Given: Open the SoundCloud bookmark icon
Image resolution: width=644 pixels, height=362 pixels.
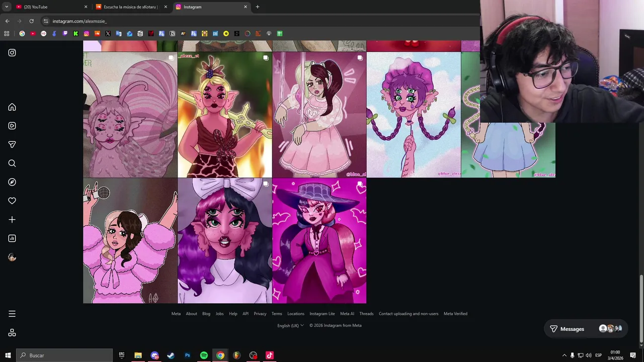Looking at the screenshot, I should click(97, 34).
